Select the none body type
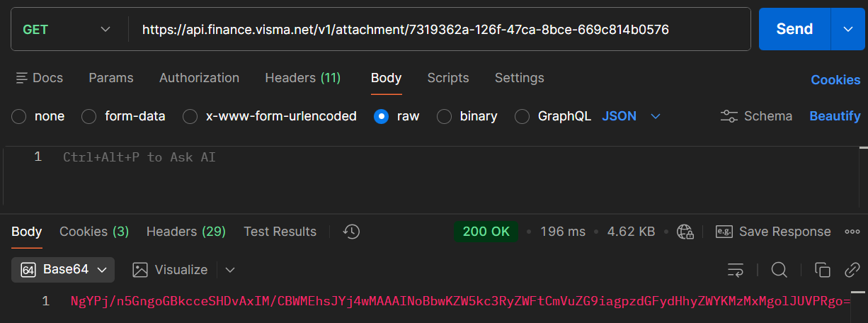The height and width of the screenshot is (323, 868). coord(19,116)
